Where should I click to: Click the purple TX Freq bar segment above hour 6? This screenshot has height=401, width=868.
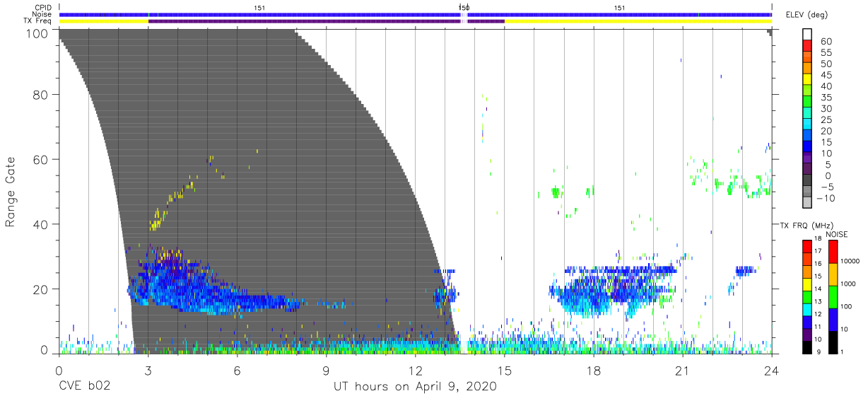pos(304,22)
